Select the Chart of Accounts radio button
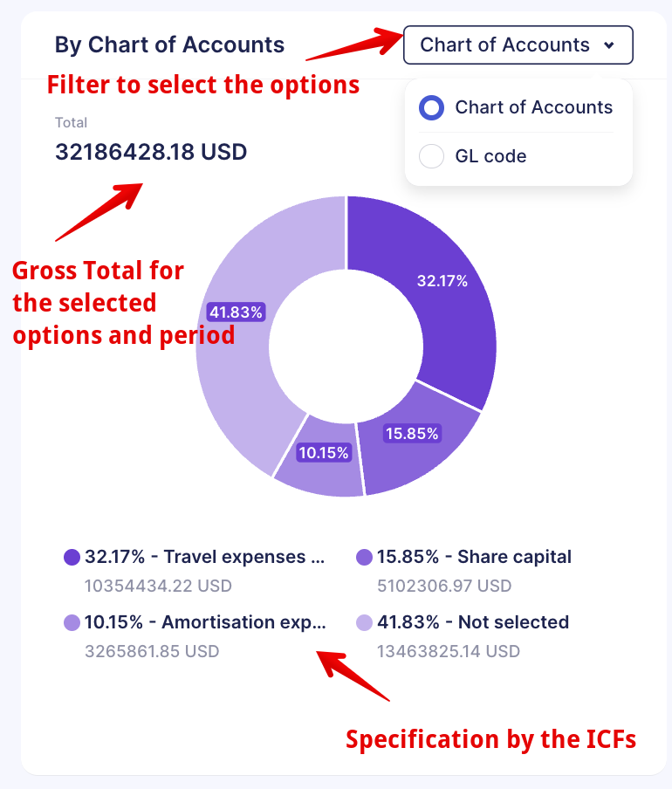This screenshot has height=789, width=672. click(x=431, y=107)
